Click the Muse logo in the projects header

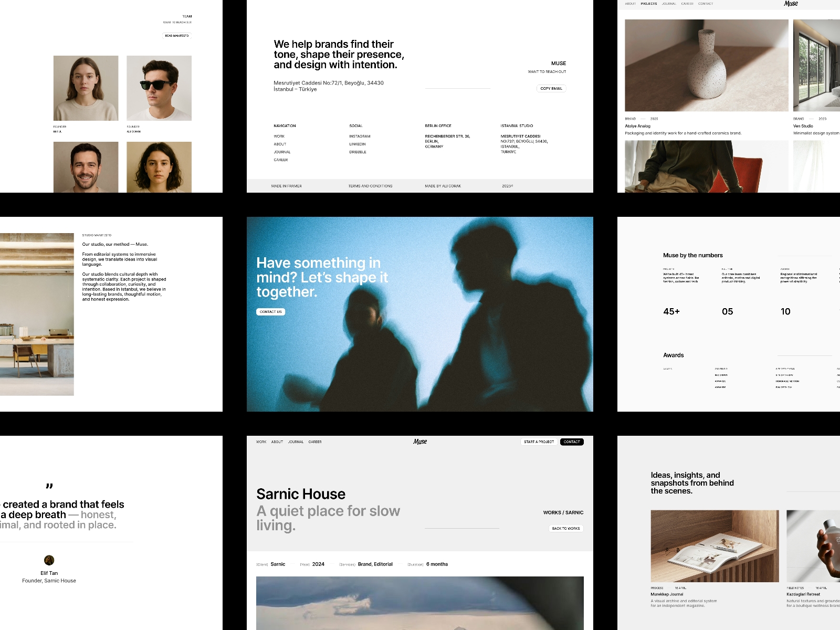click(790, 4)
